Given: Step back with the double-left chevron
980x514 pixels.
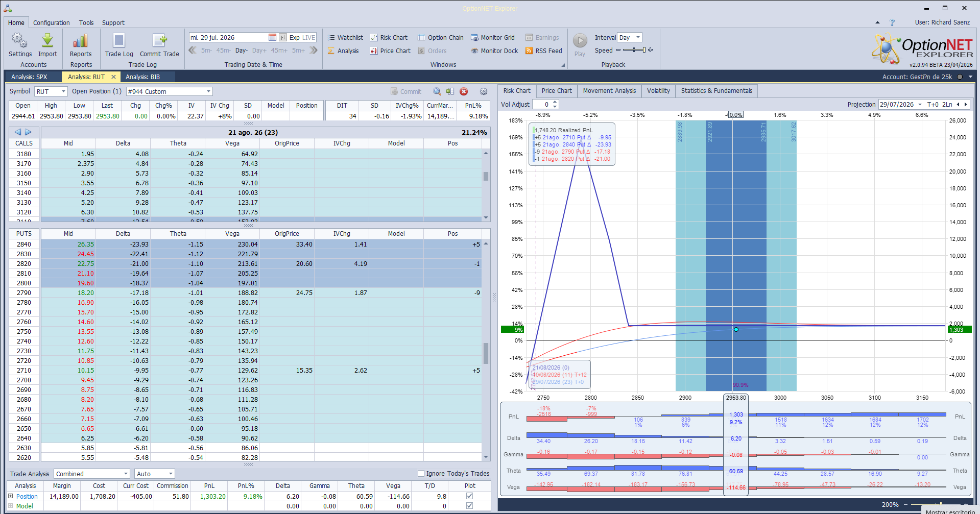Looking at the screenshot, I should 193,50.
